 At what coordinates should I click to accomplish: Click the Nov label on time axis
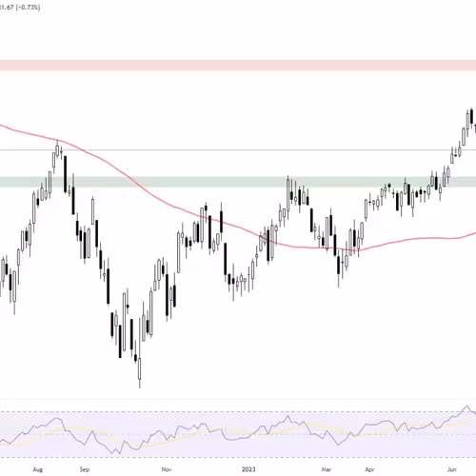167,469
